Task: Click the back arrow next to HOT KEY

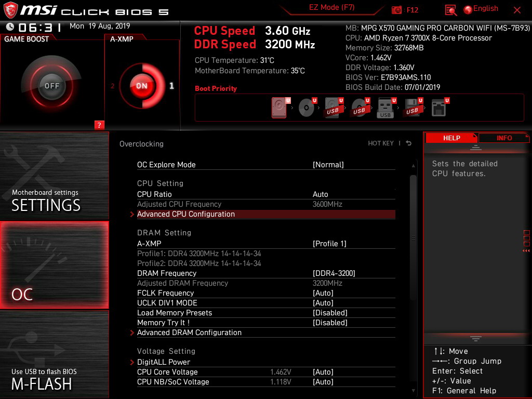Action: pyautogui.click(x=409, y=143)
